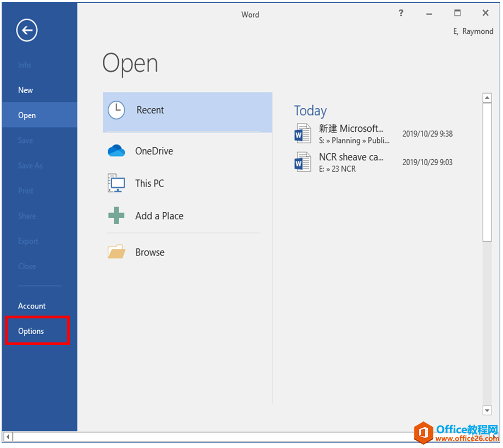Click Word icon of 新建 Microsoft document
Image resolution: width=503 pixels, height=448 pixels.
[x=303, y=133]
